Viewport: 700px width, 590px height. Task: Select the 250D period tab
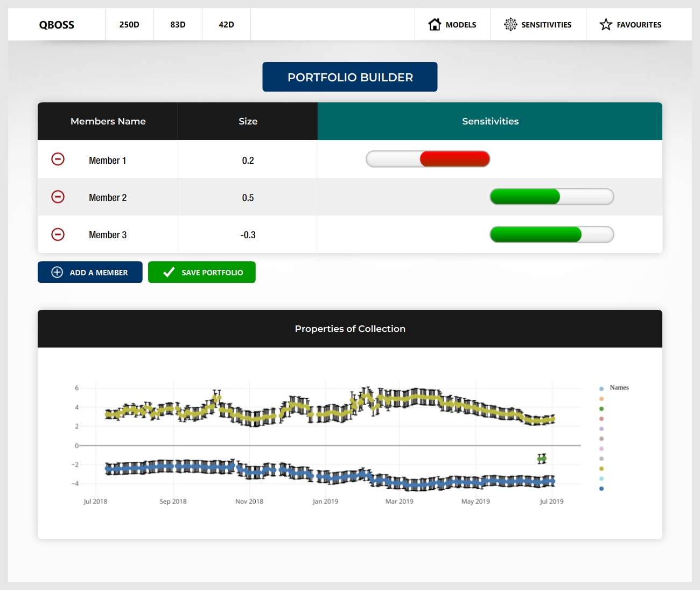click(129, 24)
